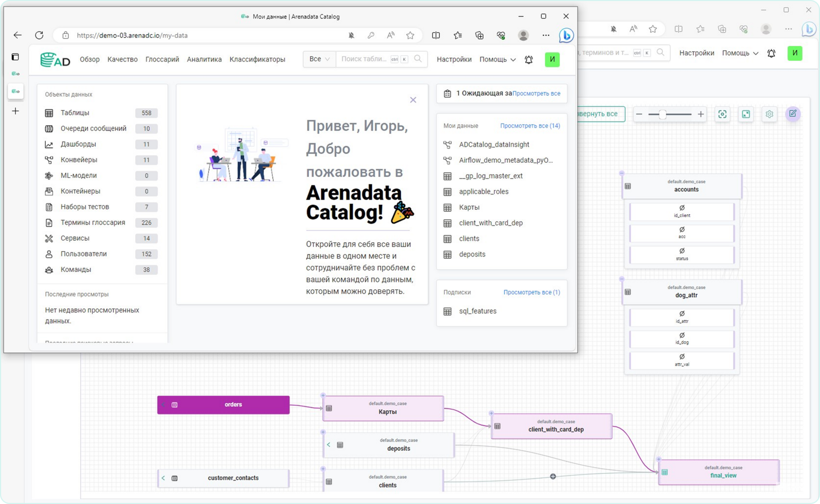The height and width of the screenshot is (504, 820).
Task: Open the 'Глоссарий' navigation item
Action: [162, 60]
